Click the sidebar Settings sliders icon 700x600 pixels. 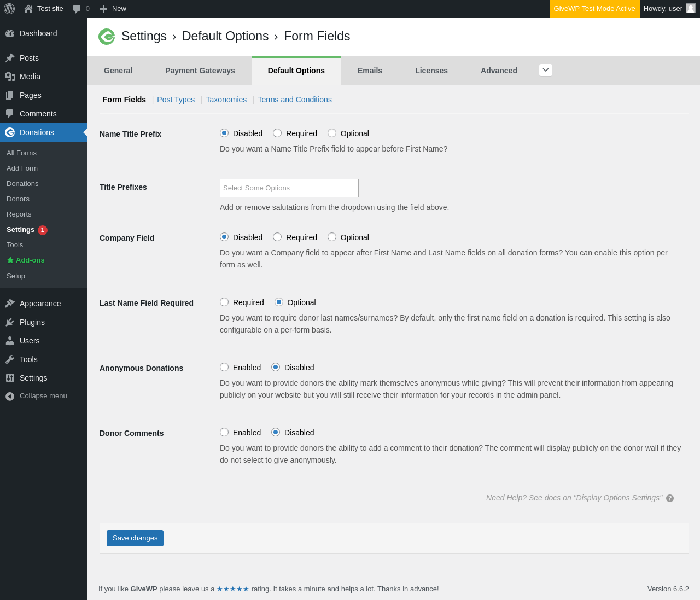(10, 378)
